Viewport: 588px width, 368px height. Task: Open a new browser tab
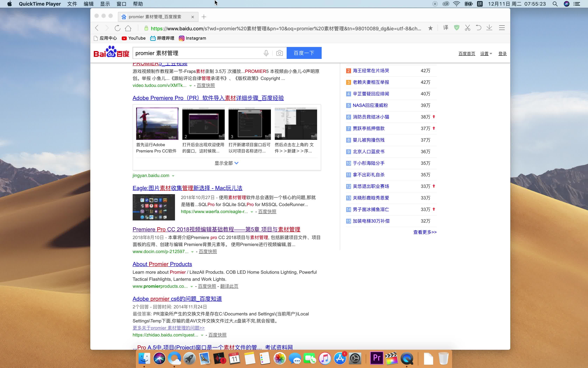(204, 17)
